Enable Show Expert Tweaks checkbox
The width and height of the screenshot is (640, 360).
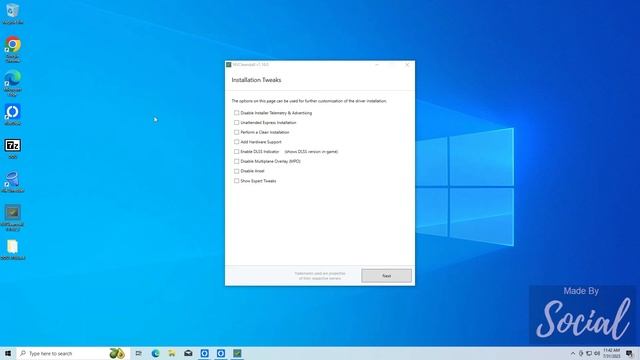pos(236,181)
